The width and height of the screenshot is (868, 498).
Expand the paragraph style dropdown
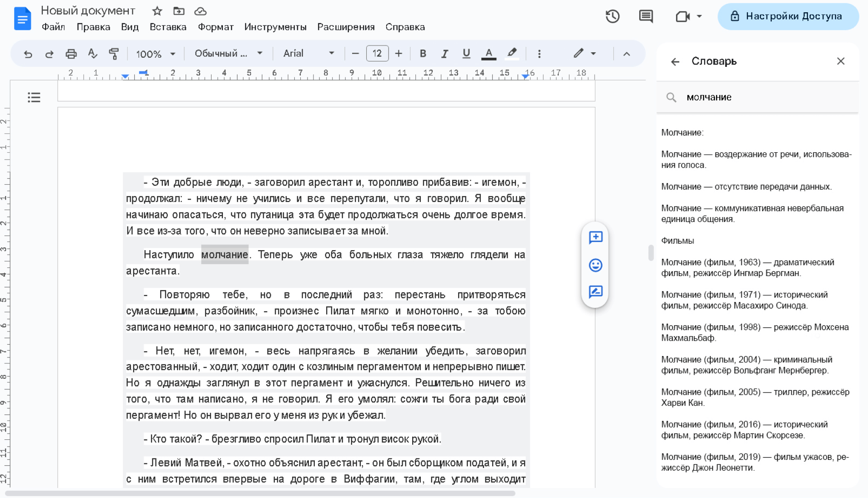[x=228, y=54]
